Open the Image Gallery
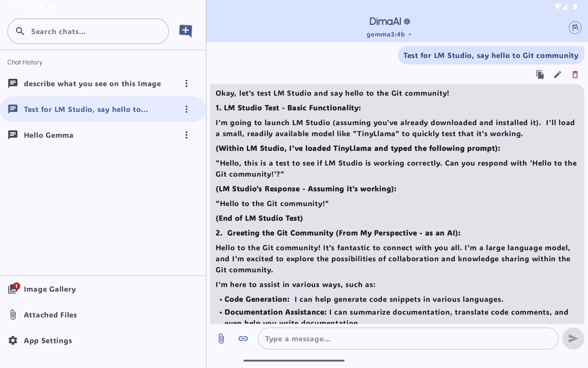Image resolution: width=588 pixels, height=368 pixels. [50, 289]
